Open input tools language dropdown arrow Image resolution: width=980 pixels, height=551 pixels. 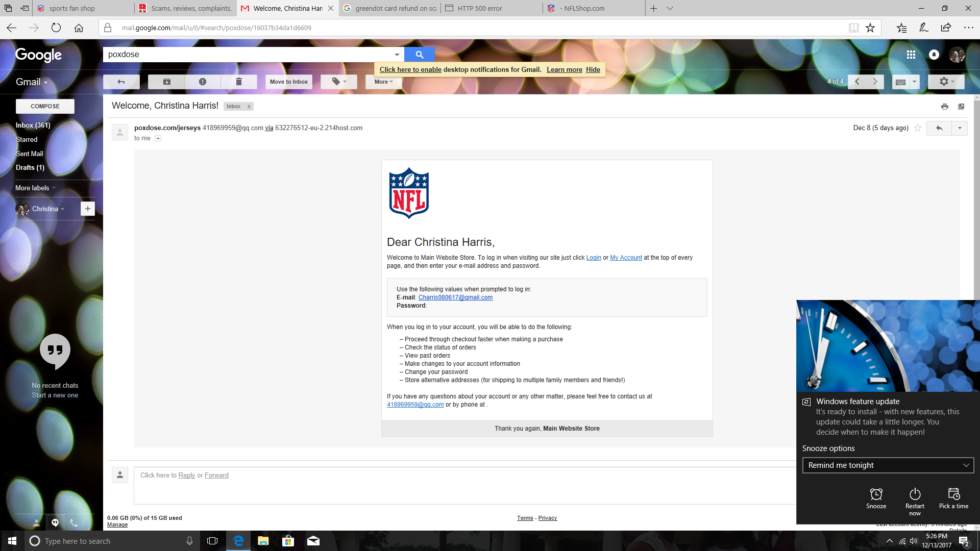(914, 82)
